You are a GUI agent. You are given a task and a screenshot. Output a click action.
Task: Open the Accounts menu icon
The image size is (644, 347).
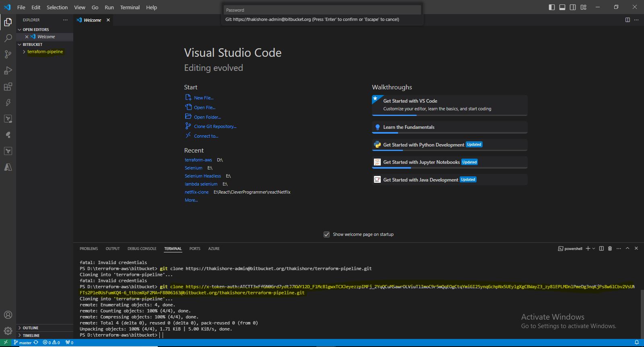click(8, 315)
